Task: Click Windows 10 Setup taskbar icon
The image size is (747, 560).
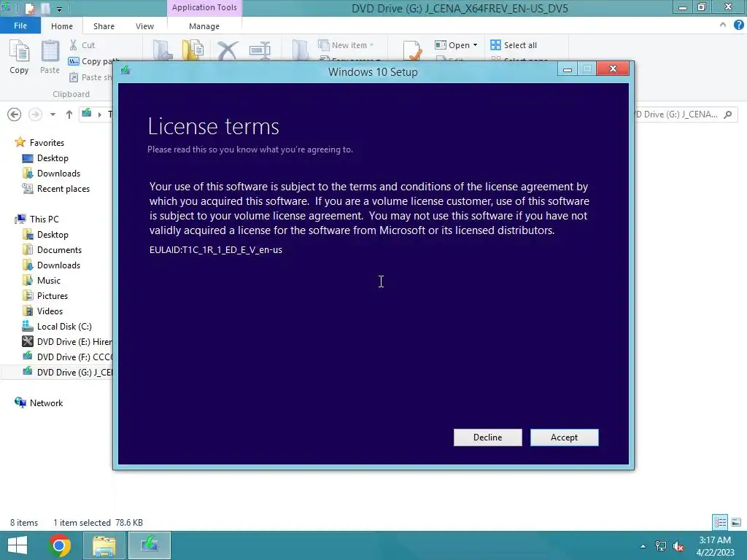Action: pos(150,545)
